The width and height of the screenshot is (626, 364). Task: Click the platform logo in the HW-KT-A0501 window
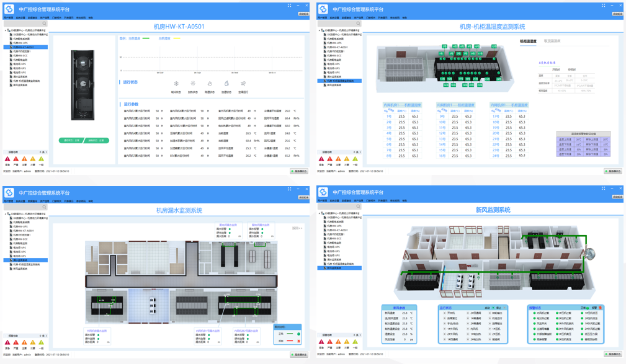point(9,9)
